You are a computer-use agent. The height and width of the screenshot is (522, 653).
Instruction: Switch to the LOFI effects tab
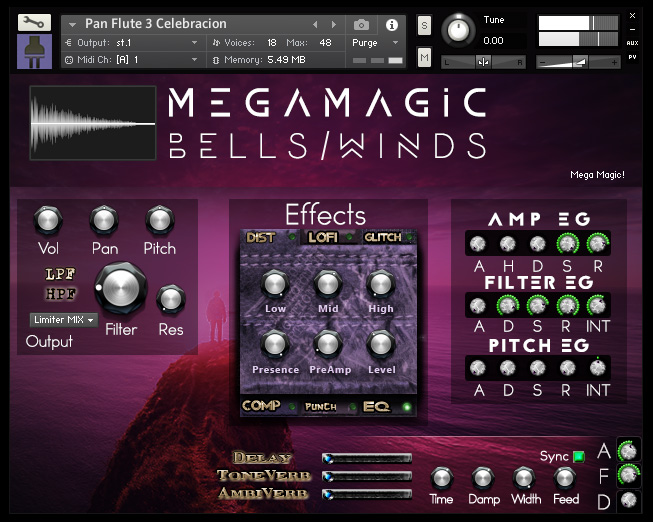(323, 237)
